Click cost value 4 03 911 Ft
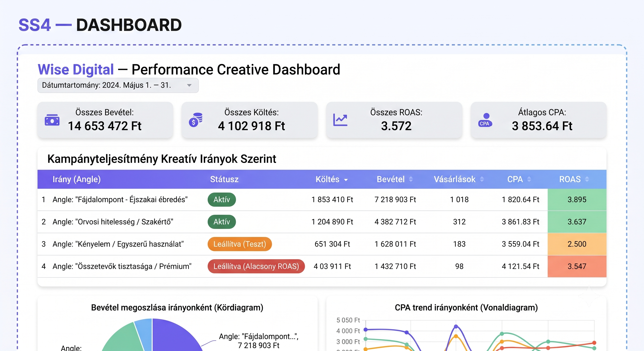This screenshot has width=644, height=351. point(332,266)
